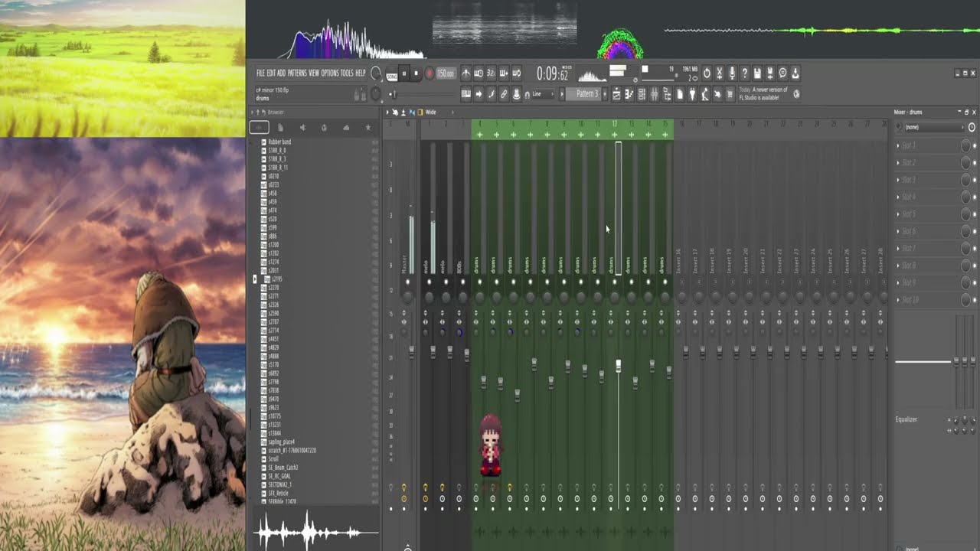Viewport: 980px width, 551px height.
Task: Open the (none) input dropdown in Mixer - drums
Action: (933, 127)
